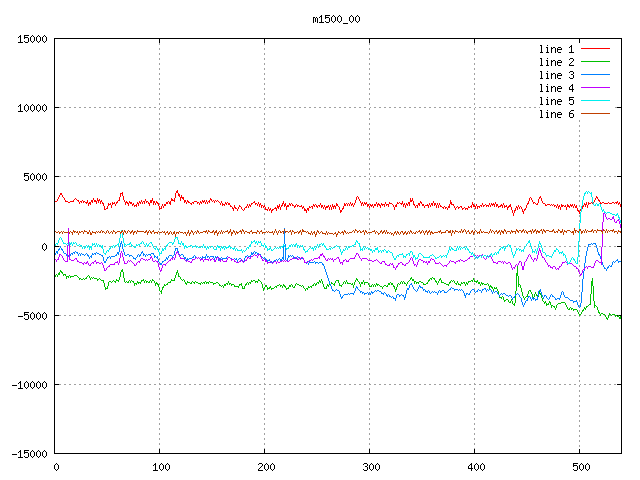Image resolution: width=640 pixels, height=480 pixels.
Task: Select the "line 4" legend label
Action: pos(556,88)
